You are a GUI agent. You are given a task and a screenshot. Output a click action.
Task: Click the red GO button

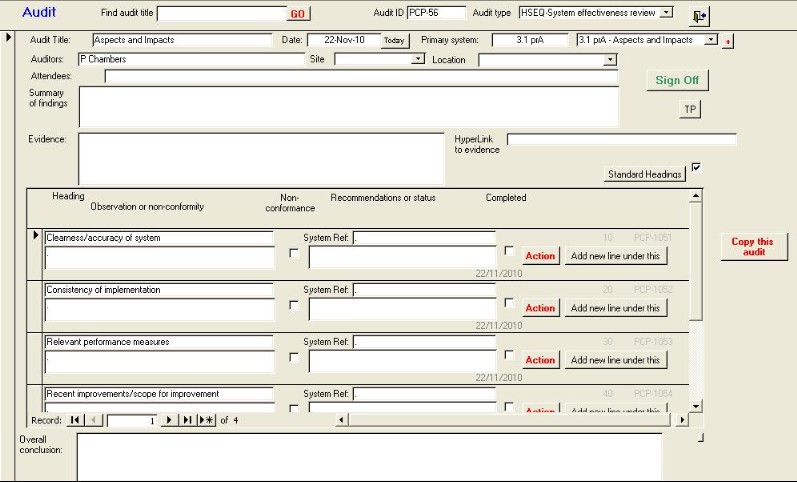298,14
